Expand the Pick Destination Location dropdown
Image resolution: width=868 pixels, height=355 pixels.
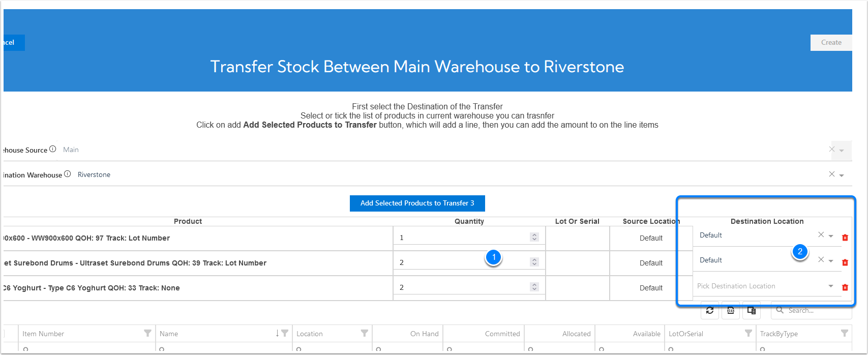pos(831,286)
